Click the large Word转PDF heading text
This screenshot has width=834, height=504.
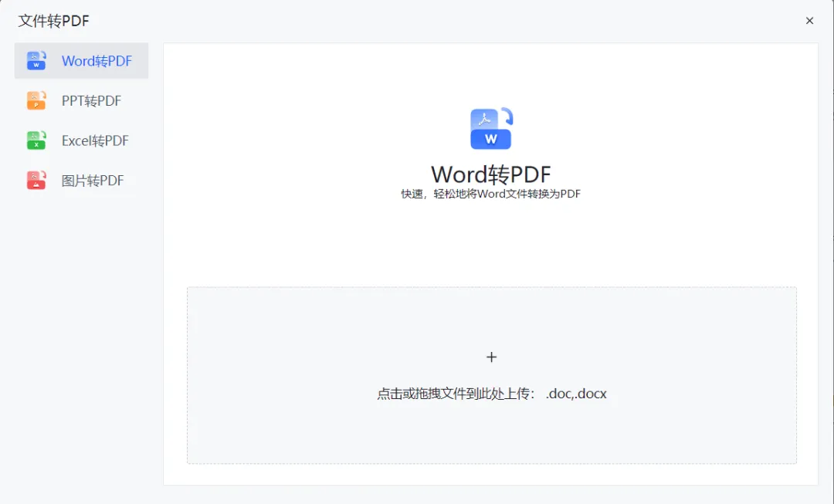[491, 174]
